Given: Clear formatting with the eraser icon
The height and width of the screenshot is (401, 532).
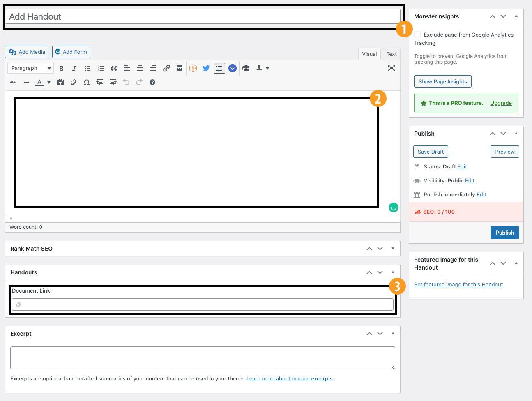Looking at the screenshot, I should [x=74, y=82].
